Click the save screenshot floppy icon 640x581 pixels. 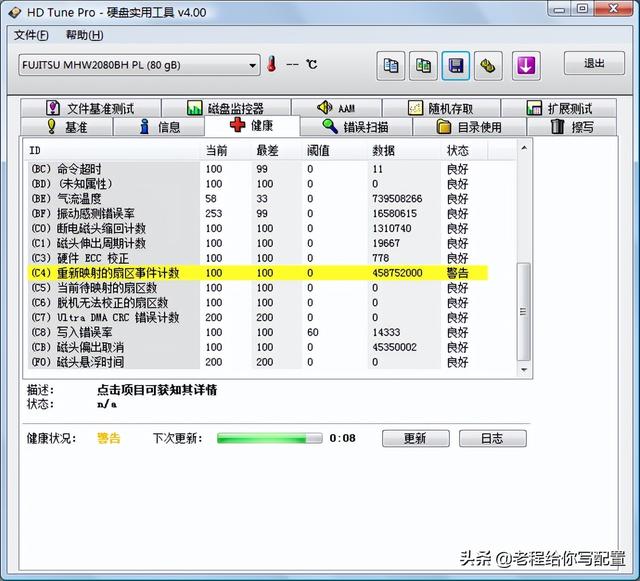click(x=456, y=65)
